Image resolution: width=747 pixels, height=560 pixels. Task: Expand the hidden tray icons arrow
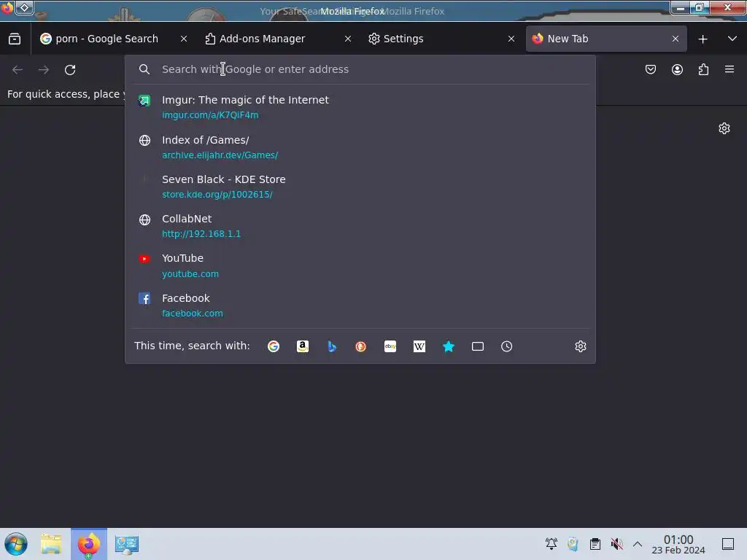click(x=638, y=544)
